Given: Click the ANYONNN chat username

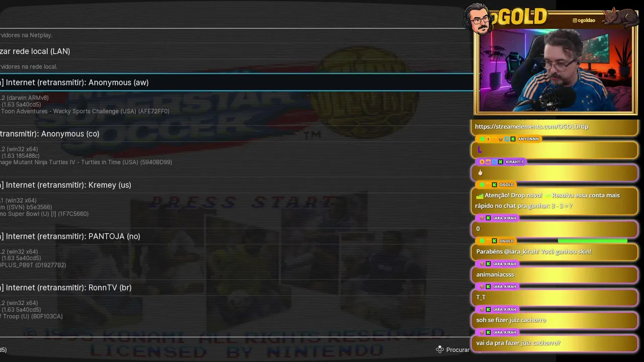Looking at the screenshot, I should coord(528,139).
